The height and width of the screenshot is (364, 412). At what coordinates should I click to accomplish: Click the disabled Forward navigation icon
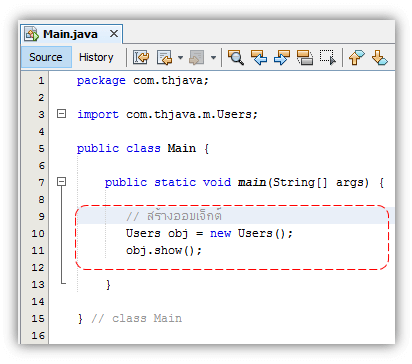(197, 57)
